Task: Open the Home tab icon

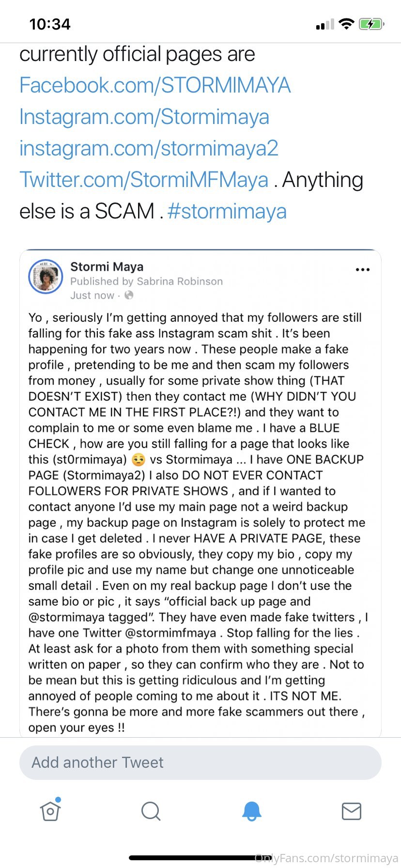Action: pyautogui.click(x=50, y=811)
